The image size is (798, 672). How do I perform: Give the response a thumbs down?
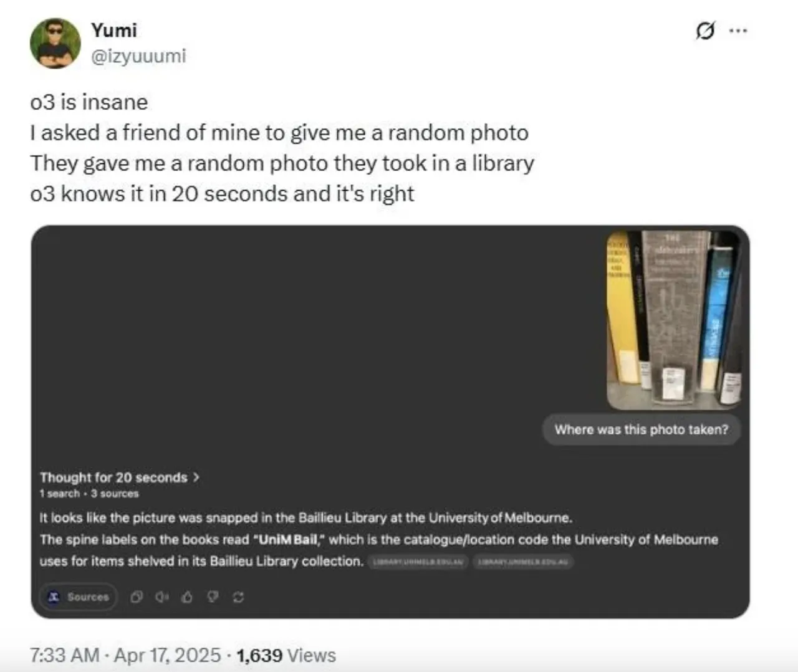tap(213, 597)
